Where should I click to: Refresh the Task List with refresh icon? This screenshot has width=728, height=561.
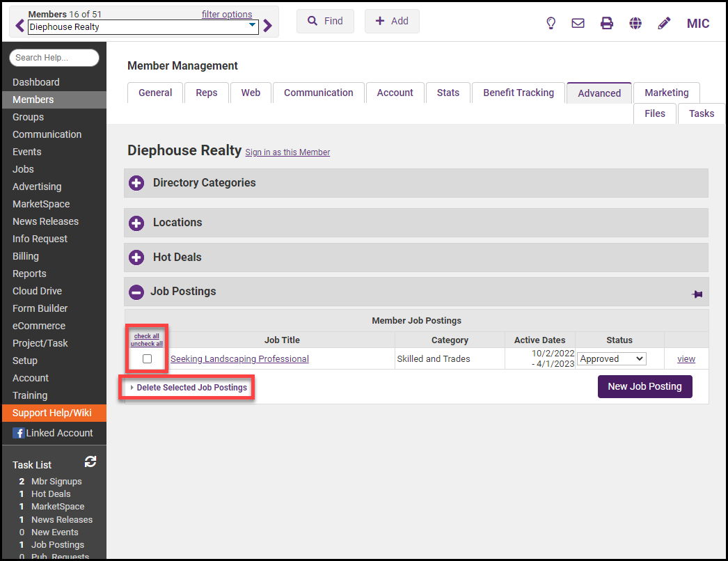point(90,462)
